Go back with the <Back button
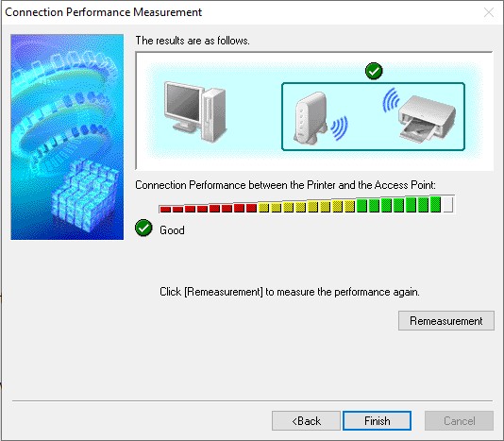The image size is (504, 441). coord(306,421)
